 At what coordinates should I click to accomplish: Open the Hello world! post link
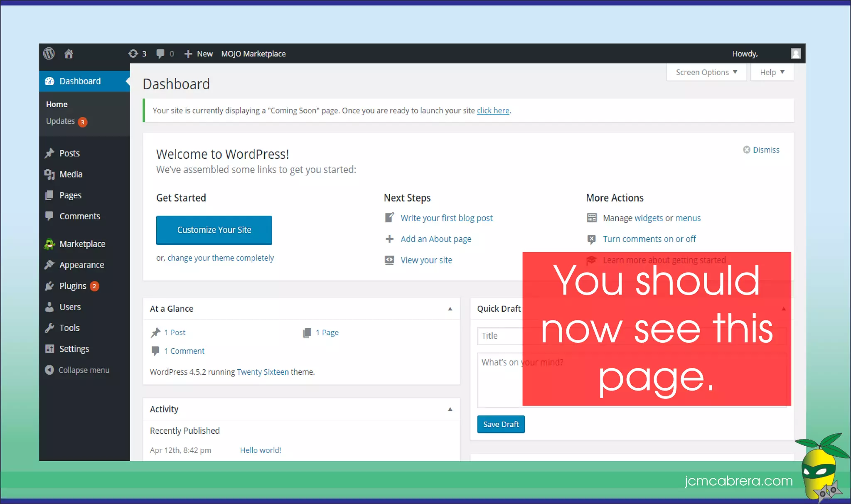tap(261, 450)
